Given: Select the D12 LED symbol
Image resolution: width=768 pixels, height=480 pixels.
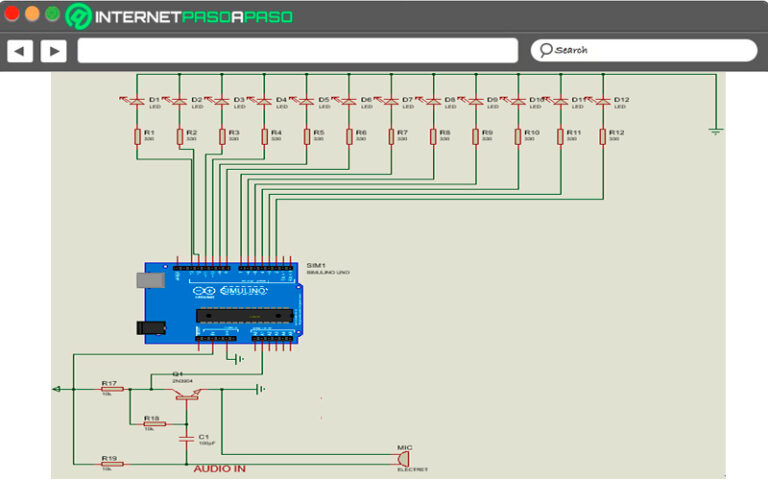Looking at the screenshot, I should [x=603, y=101].
